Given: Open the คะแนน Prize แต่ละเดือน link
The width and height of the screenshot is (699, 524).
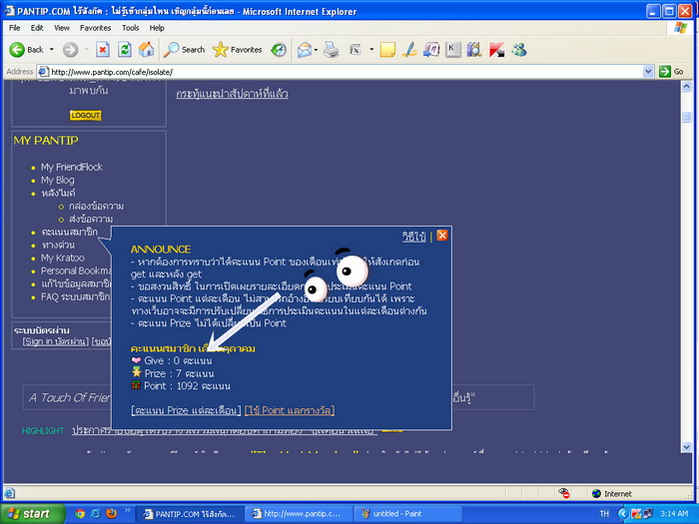Looking at the screenshot, I should coord(186,410).
